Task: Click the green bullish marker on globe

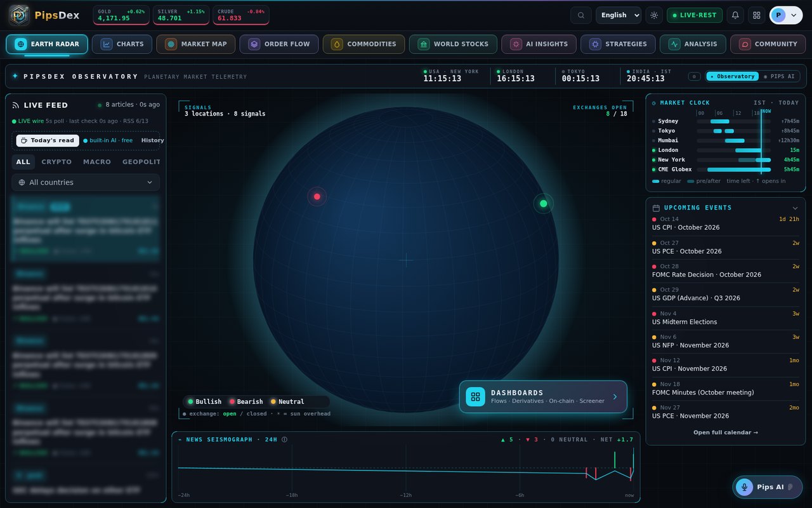Action: click(543, 203)
